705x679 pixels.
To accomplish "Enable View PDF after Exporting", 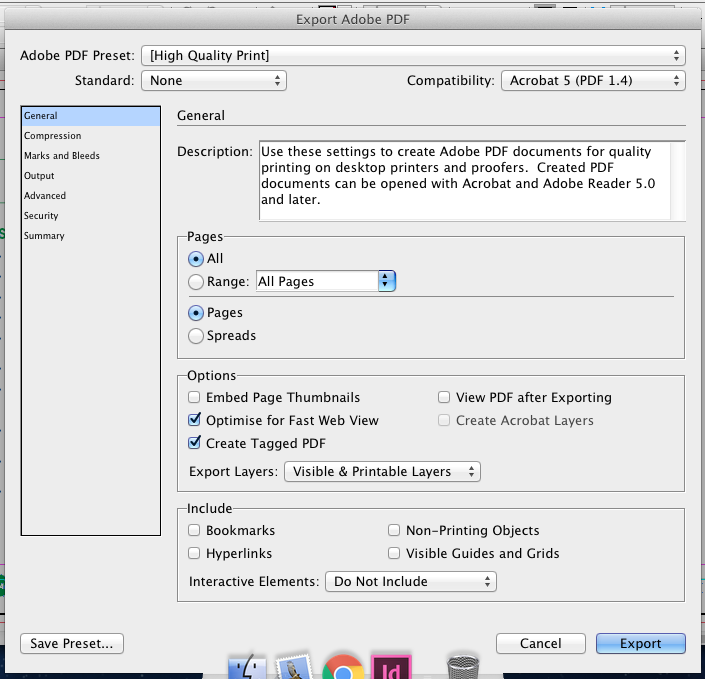I will click(444, 397).
